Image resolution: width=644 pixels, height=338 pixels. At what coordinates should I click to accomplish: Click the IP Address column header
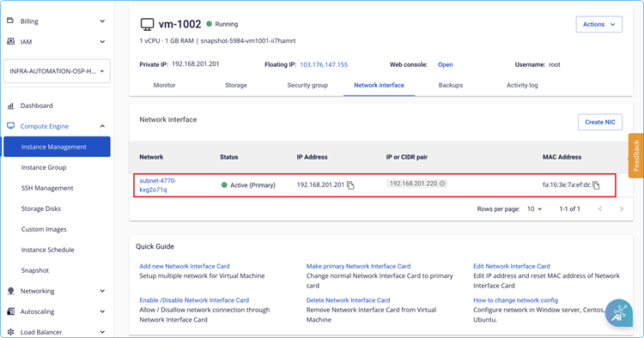[x=313, y=157]
